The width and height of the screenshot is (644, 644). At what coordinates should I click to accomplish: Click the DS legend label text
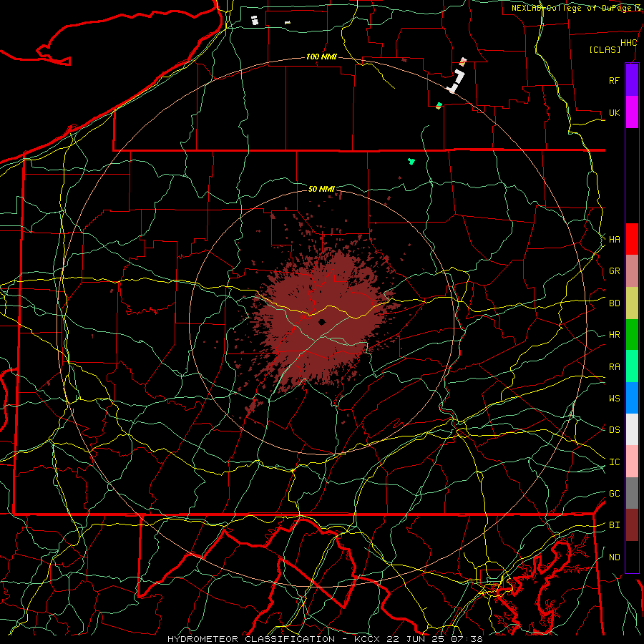click(x=614, y=429)
